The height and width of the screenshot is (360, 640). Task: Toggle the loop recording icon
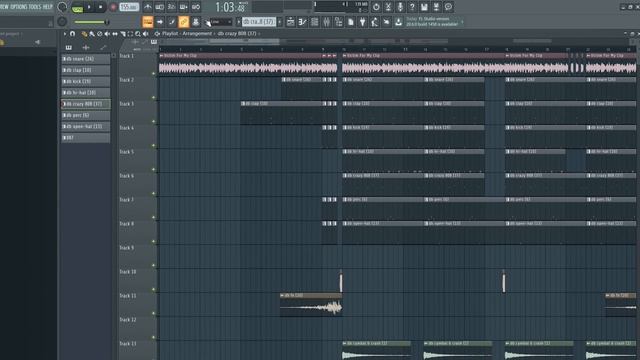point(196,7)
